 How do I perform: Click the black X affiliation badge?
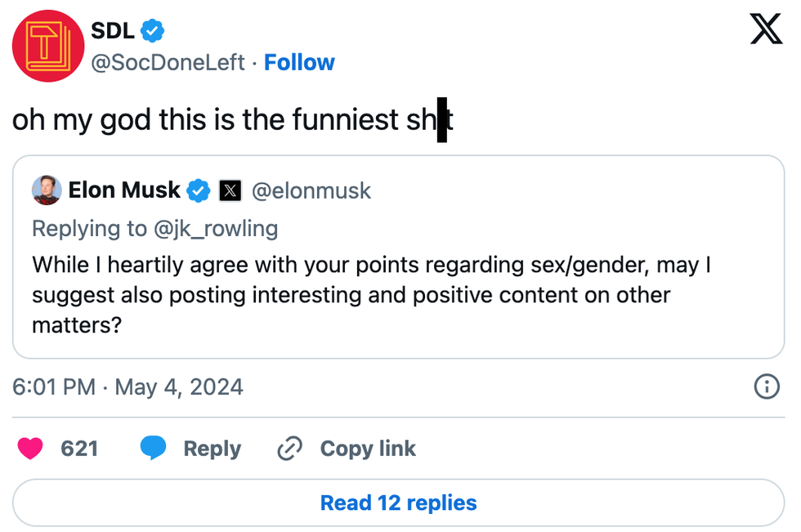coord(230,191)
